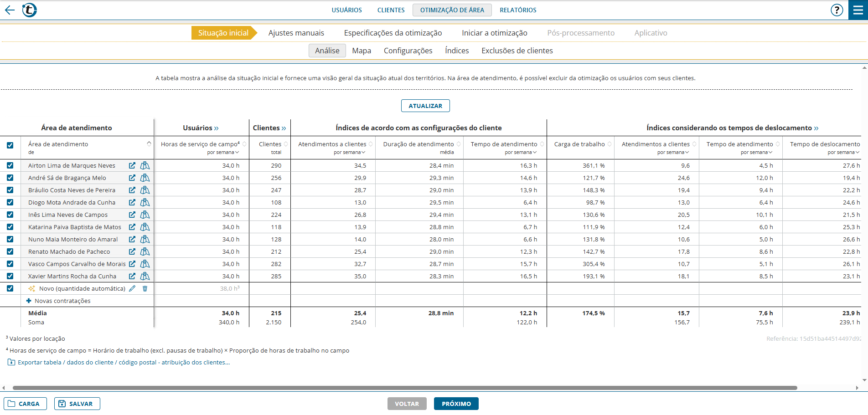The image size is (868, 415).
Task: Uncheck André Sá de Bragança Melo checkbox
Action: tap(10, 178)
